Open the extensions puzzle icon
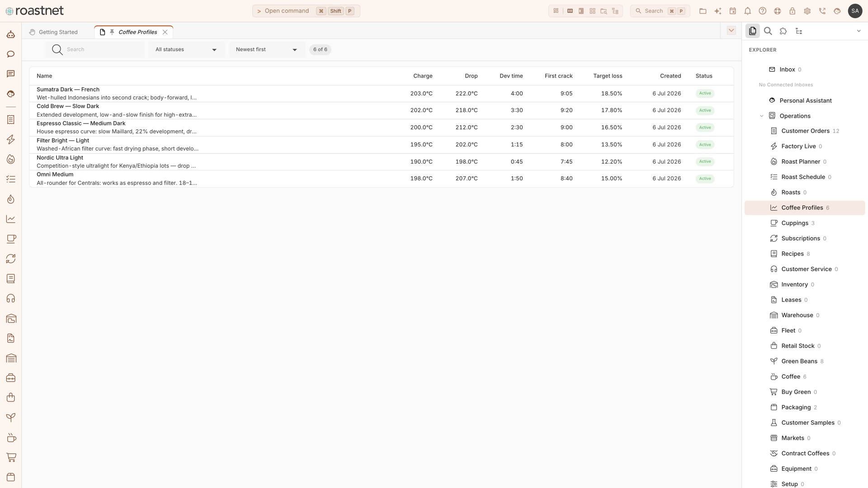Viewport: 868px width, 488px height. (x=783, y=31)
